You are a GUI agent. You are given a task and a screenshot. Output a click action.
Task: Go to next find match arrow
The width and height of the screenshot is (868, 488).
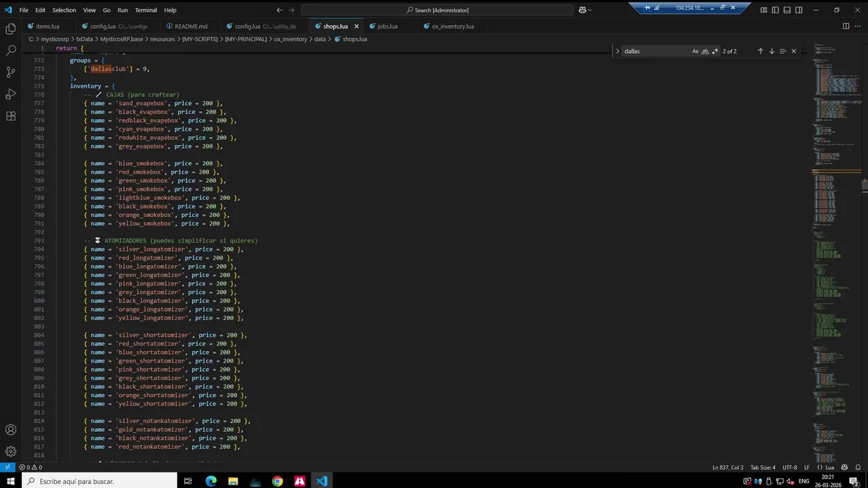click(x=771, y=51)
